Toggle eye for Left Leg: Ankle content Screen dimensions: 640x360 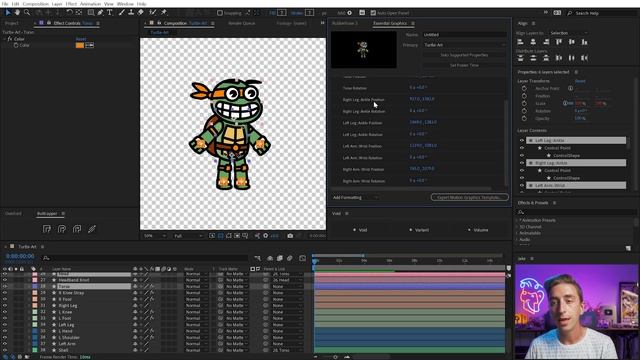click(522, 140)
